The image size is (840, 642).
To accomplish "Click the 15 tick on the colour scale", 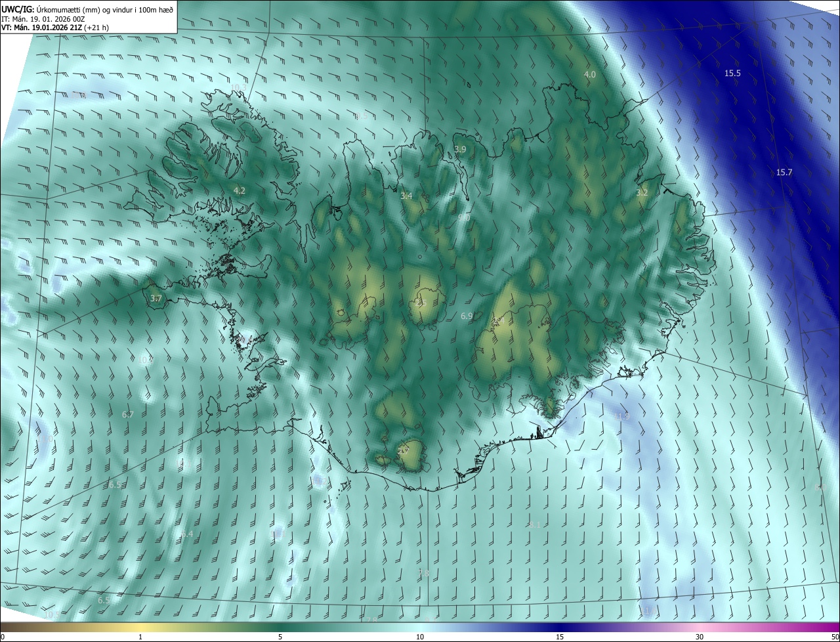I will pyautogui.click(x=560, y=637).
